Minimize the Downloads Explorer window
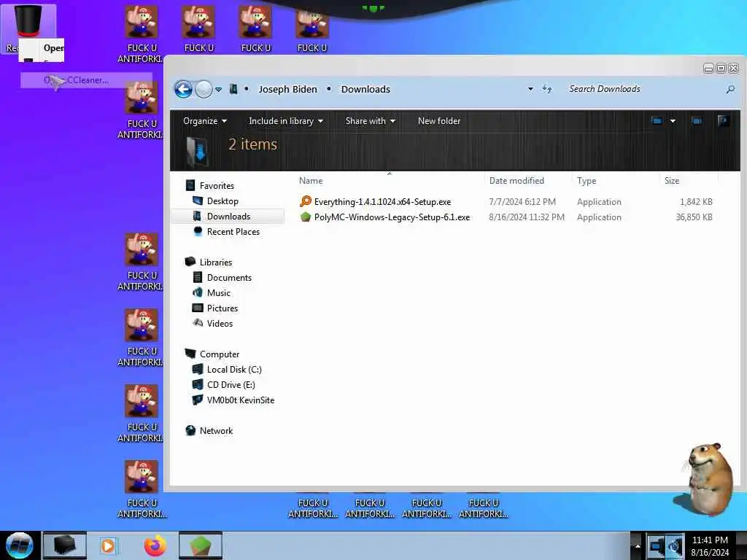The width and height of the screenshot is (747, 560). tap(708, 68)
